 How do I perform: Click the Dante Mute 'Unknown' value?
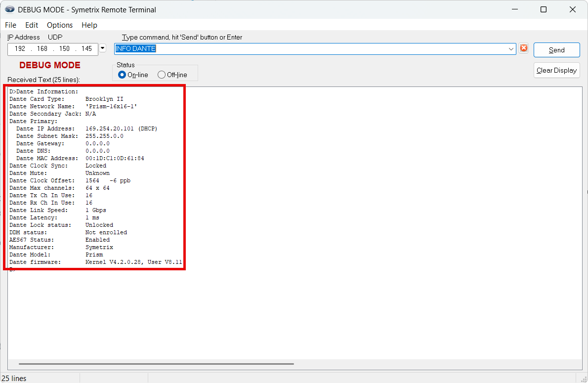(97, 173)
